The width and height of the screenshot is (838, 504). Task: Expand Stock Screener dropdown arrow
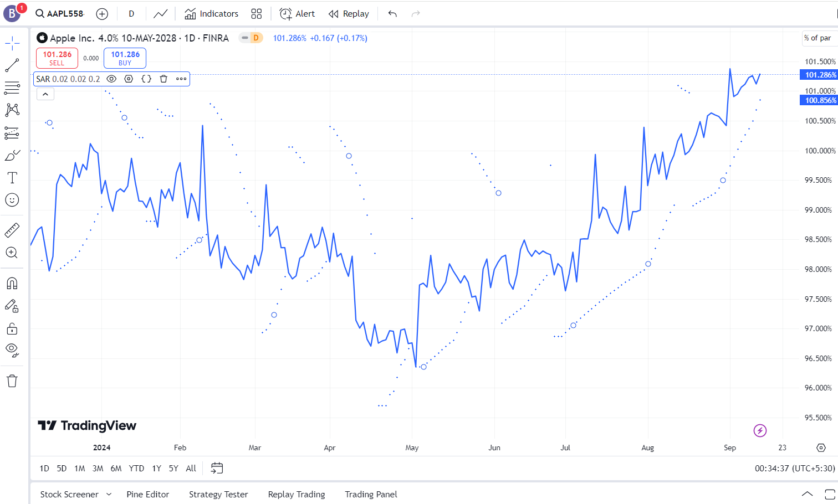109,494
